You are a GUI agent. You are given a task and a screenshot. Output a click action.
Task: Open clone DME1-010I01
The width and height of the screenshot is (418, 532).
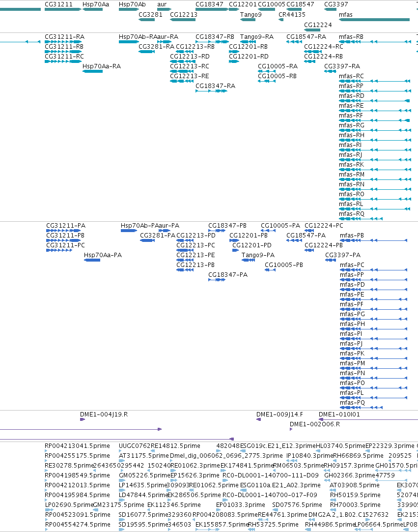pos(339,414)
